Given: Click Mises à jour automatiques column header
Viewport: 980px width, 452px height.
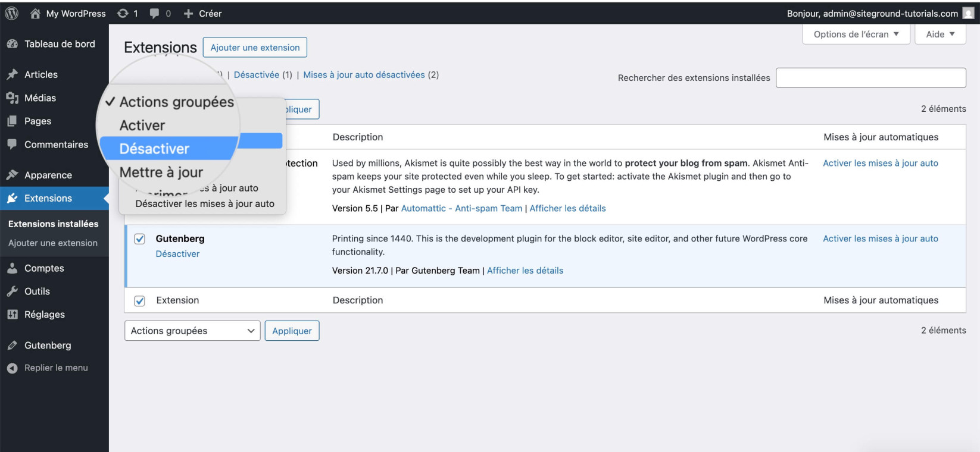Looking at the screenshot, I should tap(881, 137).
